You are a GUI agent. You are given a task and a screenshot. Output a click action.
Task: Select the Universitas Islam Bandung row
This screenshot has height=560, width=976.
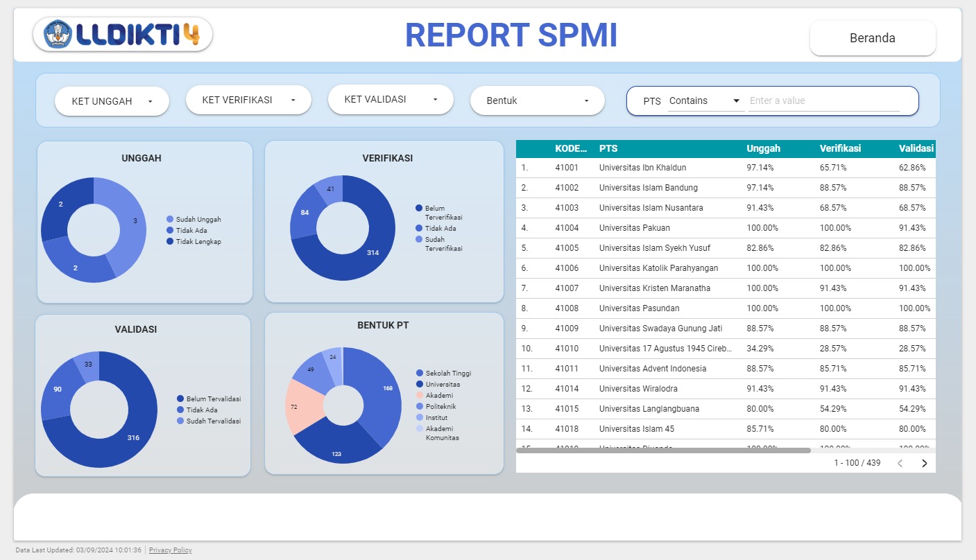pyautogui.click(x=726, y=188)
